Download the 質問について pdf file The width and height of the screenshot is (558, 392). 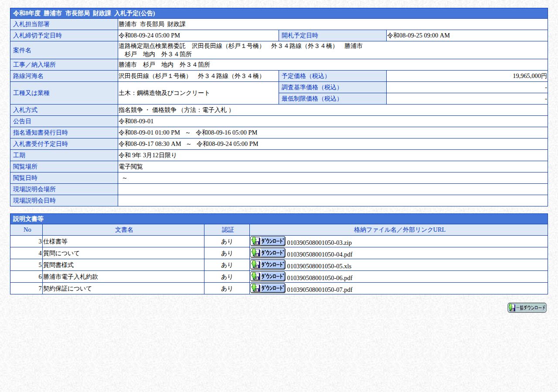268,253
